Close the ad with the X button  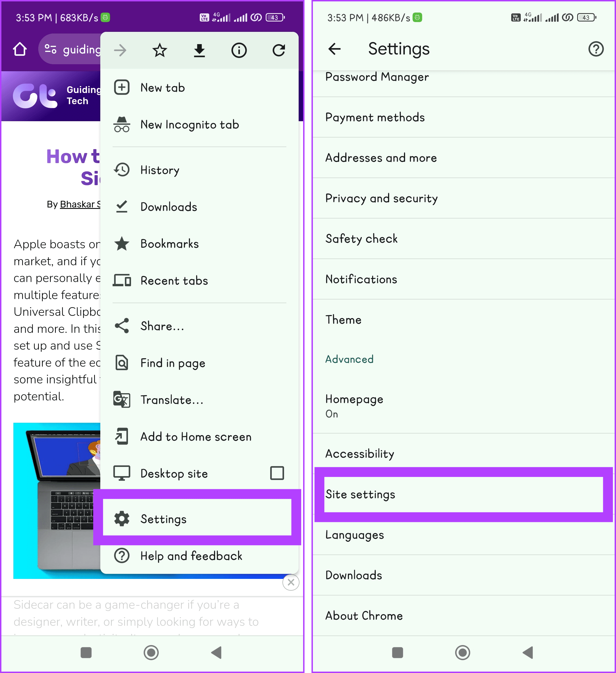291,583
